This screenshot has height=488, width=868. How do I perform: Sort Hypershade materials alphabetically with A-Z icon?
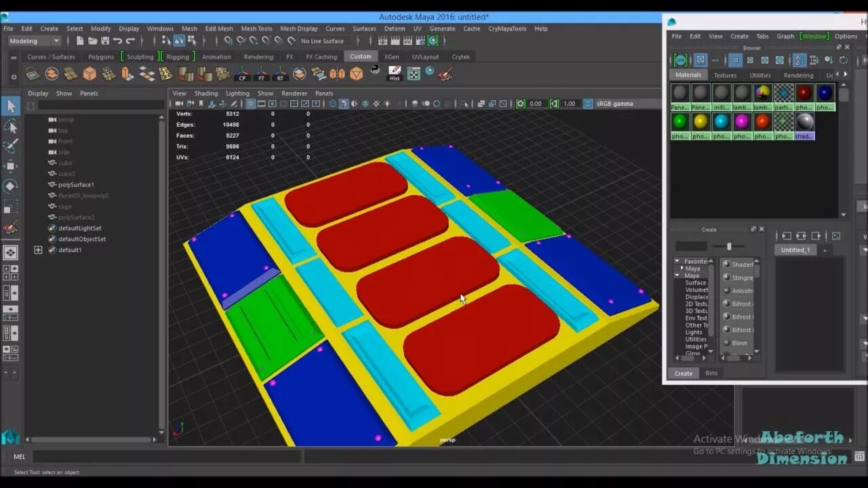pyautogui.click(x=800, y=60)
